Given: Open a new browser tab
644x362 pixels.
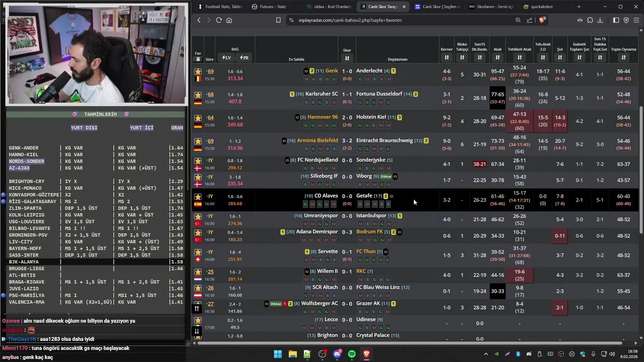Looking at the screenshot, I should [x=579, y=7].
